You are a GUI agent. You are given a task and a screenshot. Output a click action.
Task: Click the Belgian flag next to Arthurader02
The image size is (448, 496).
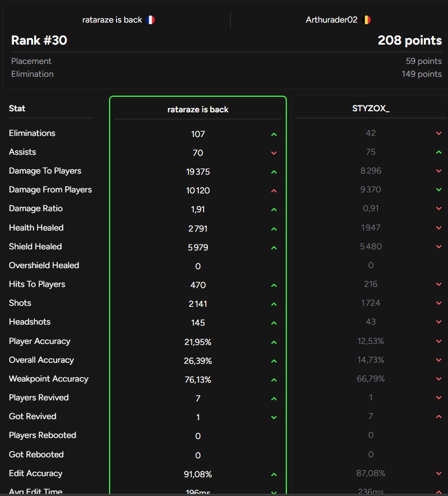click(367, 20)
